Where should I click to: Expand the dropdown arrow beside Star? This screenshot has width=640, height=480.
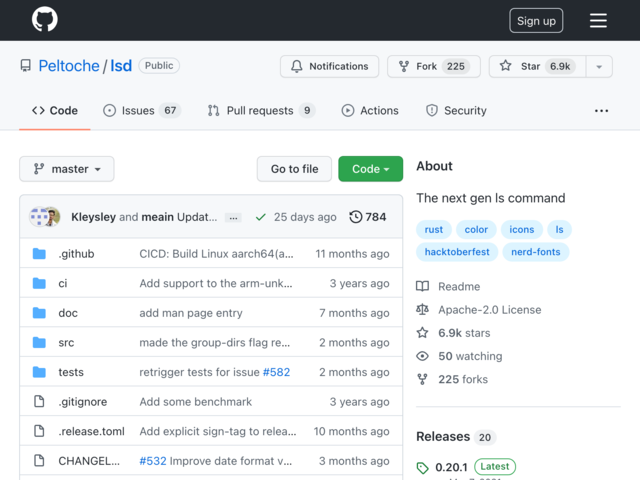point(599,67)
